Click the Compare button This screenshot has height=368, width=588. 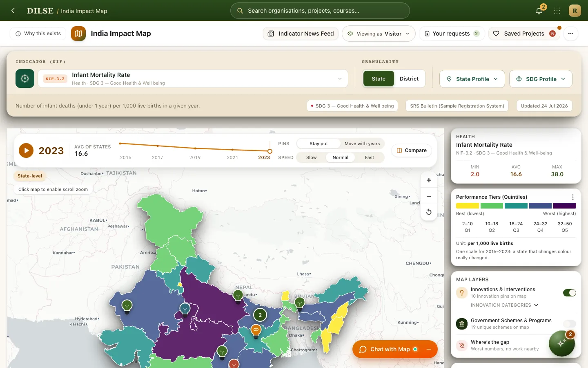click(412, 150)
